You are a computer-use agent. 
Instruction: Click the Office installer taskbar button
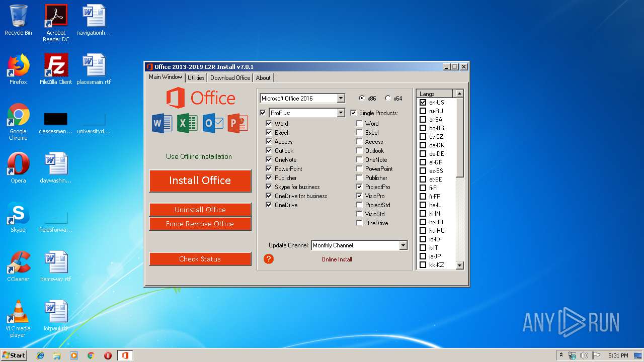click(125, 355)
